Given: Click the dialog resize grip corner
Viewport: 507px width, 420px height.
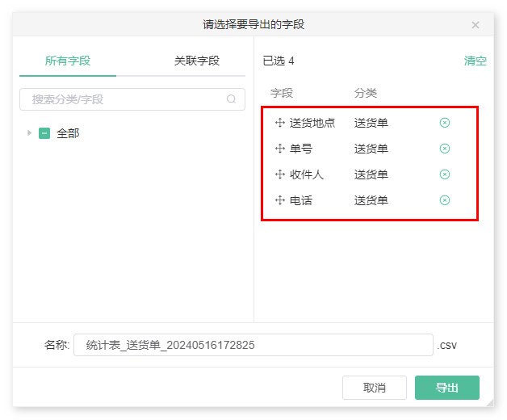Looking at the screenshot, I should coord(490,403).
